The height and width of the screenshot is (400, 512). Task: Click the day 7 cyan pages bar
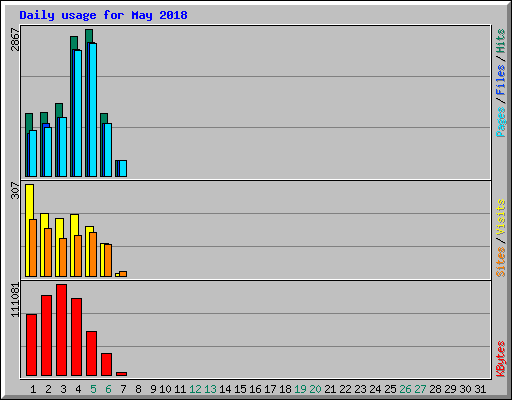coord(123,168)
